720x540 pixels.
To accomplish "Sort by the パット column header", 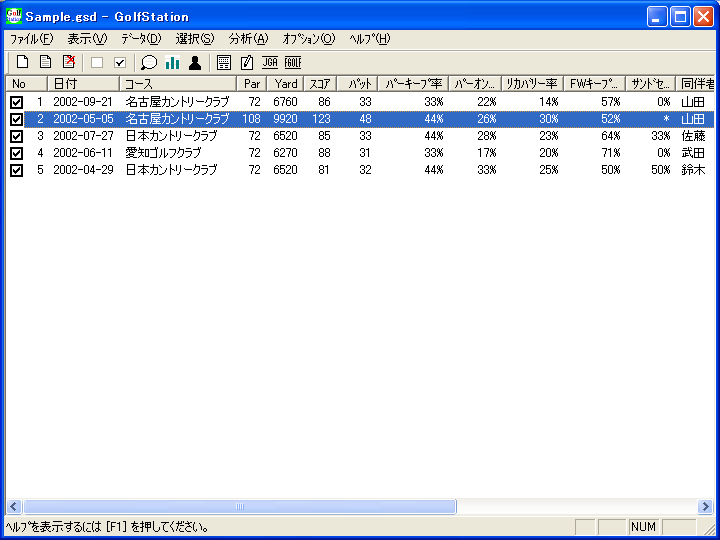I will tap(357, 84).
